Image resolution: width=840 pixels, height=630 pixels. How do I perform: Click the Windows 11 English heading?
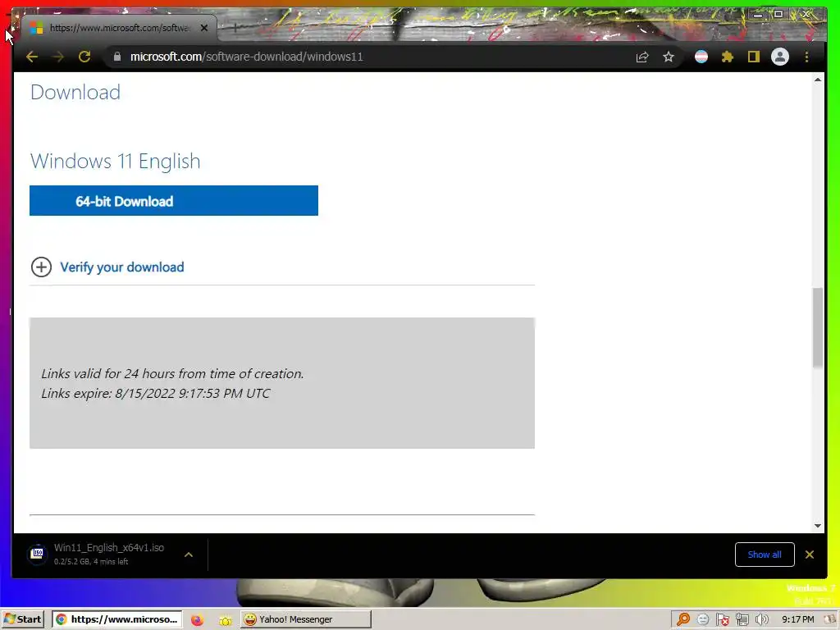click(x=115, y=162)
